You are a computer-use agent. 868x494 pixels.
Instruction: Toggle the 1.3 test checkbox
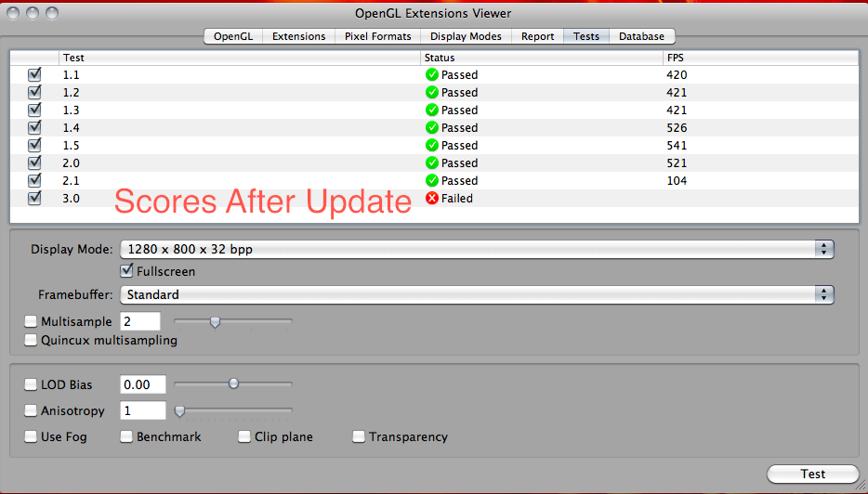point(34,110)
